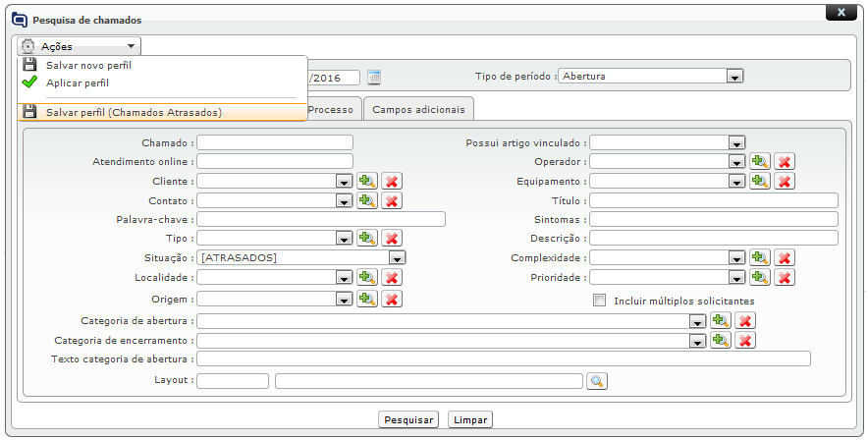The height and width of the screenshot is (440, 868).
Task: Expand the Cliente dropdown
Action: (345, 182)
